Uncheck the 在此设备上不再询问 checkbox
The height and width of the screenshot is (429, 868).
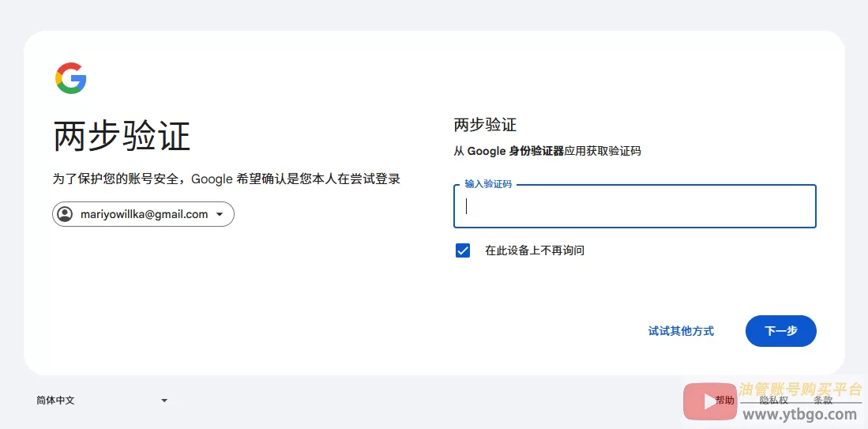463,250
